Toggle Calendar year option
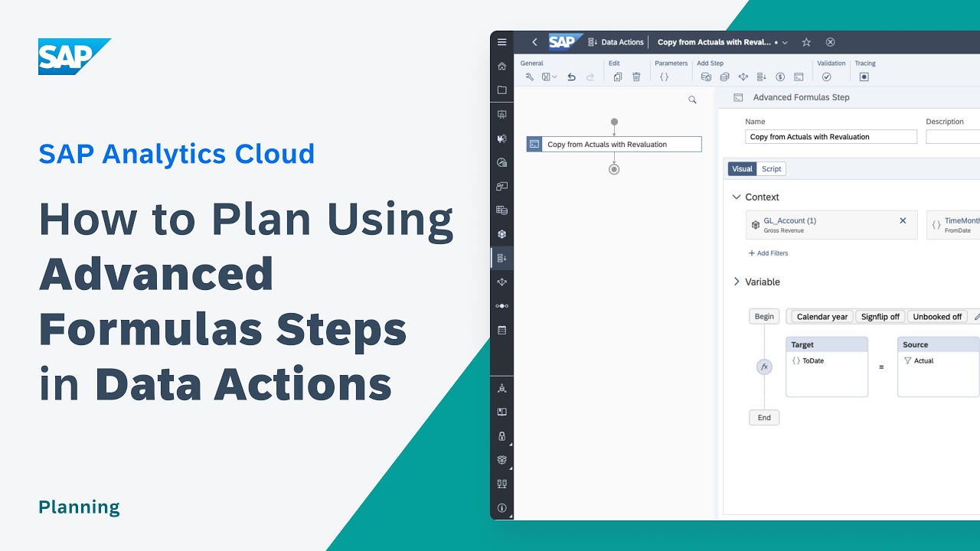Image resolution: width=980 pixels, height=551 pixels. pyautogui.click(x=822, y=317)
